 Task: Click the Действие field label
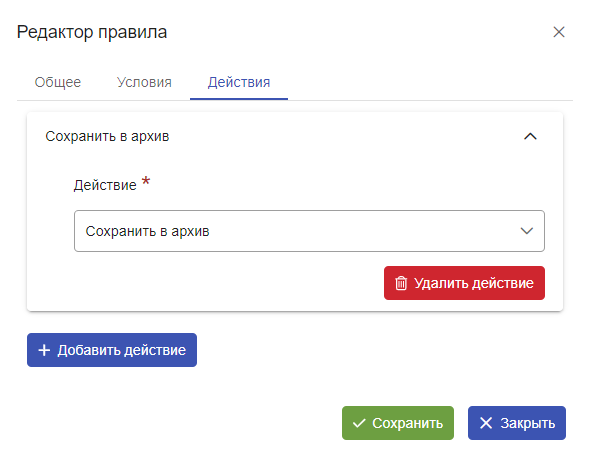tap(105, 185)
